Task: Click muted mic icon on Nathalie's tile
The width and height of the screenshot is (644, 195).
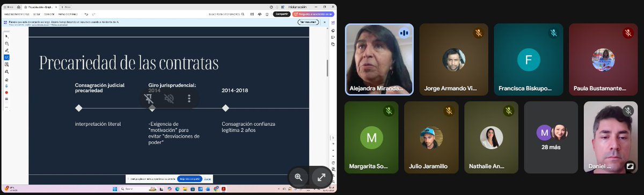Action: [x=509, y=111]
